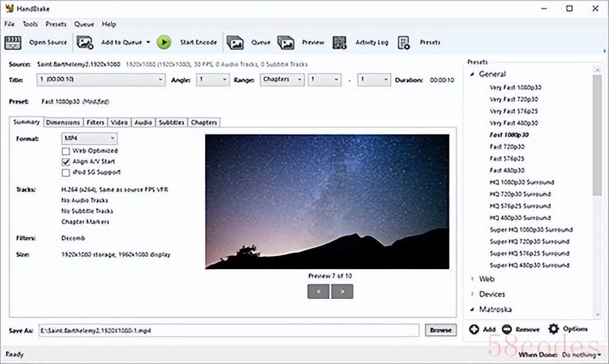Open the start chapter dropdown
Viewport: 609px width, 364px height.
[x=325, y=80]
